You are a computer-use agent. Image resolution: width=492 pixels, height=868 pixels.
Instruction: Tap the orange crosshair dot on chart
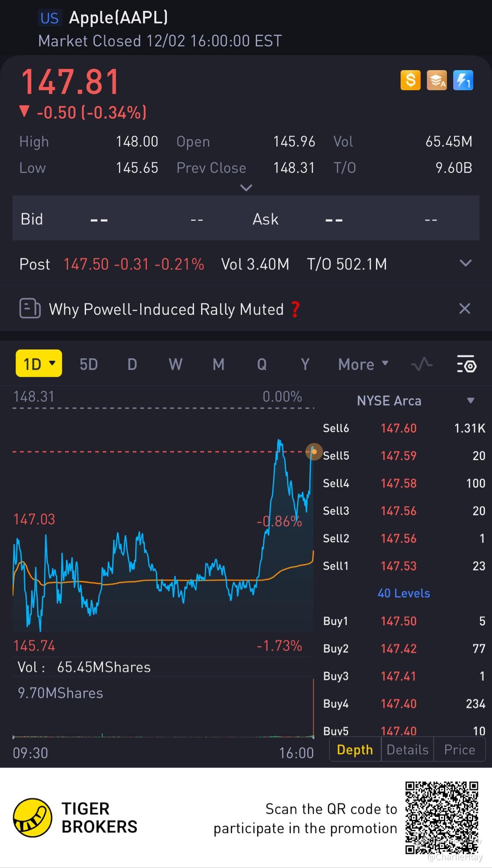tap(314, 451)
